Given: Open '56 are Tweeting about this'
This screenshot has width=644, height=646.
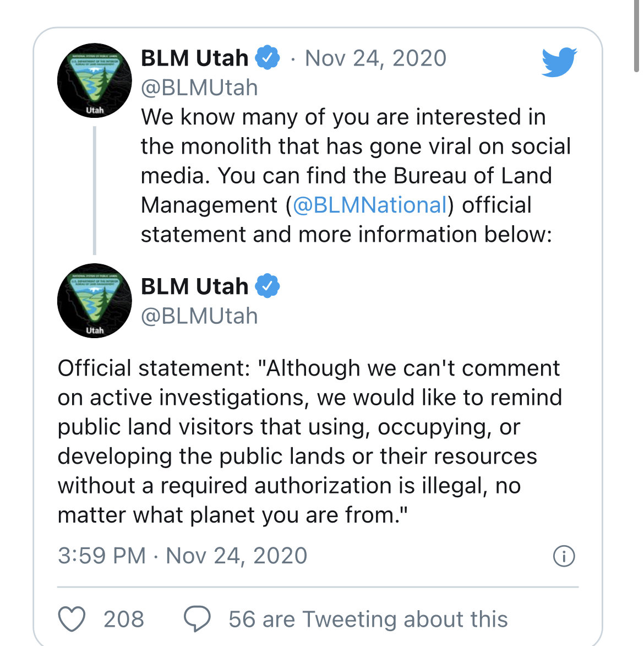Looking at the screenshot, I should coord(368,619).
